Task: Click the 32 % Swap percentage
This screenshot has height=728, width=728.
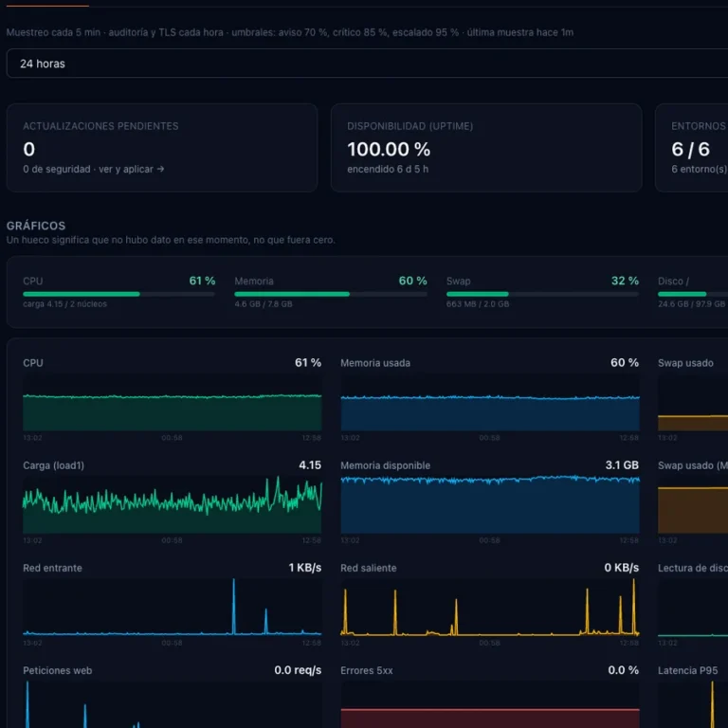Action: pos(625,281)
